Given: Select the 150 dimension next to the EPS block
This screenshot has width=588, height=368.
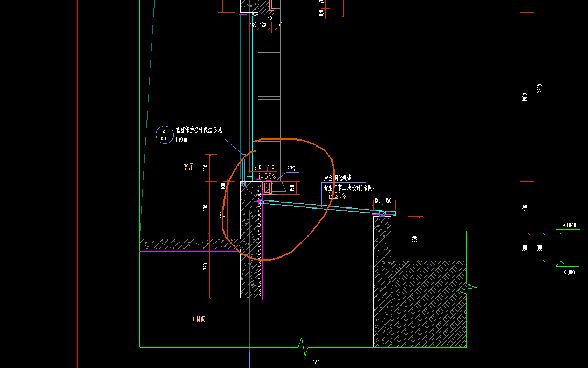Looking at the screenshot, I should point(292,188).
